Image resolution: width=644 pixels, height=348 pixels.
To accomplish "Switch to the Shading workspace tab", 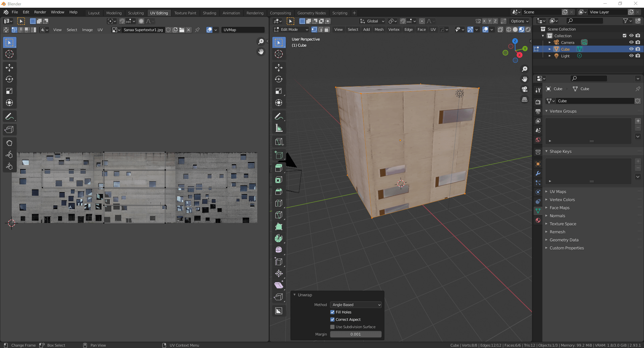I will pyautogui.click(x=209, y=13).
